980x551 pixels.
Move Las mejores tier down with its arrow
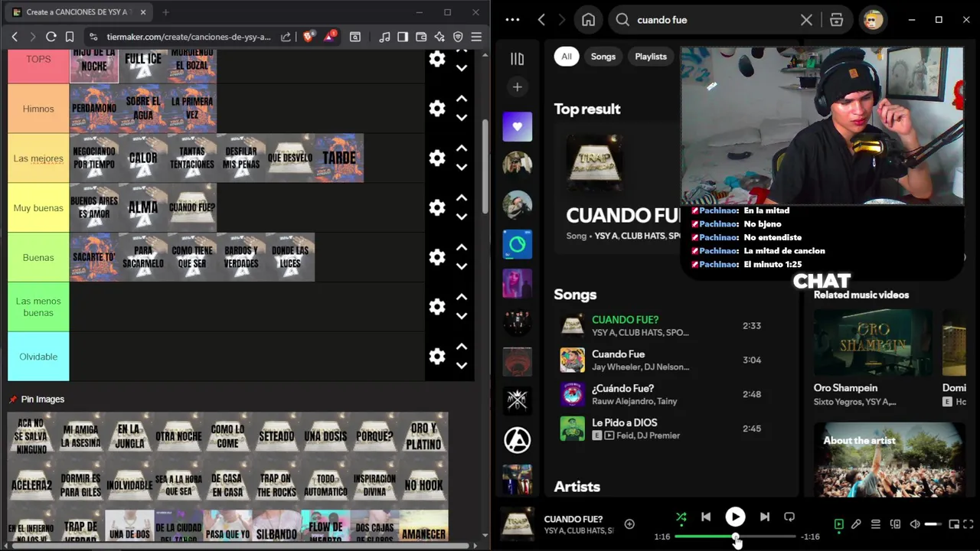click(462, 168)
